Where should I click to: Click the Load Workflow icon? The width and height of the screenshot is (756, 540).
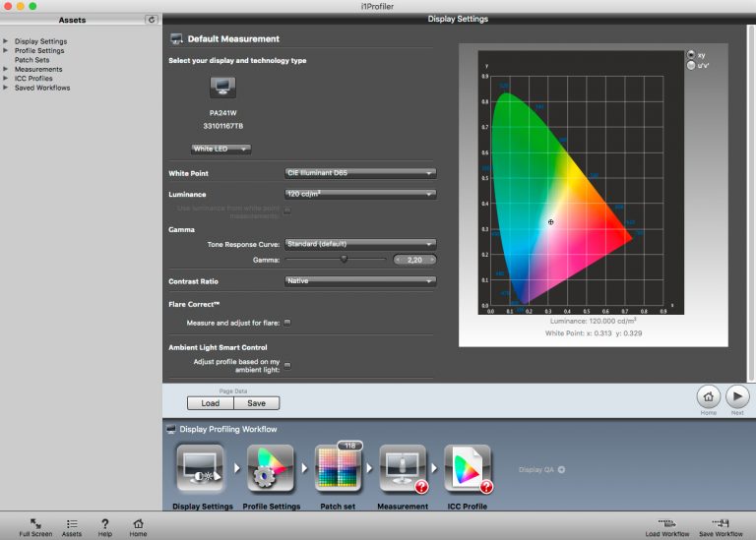coord(667,523)
